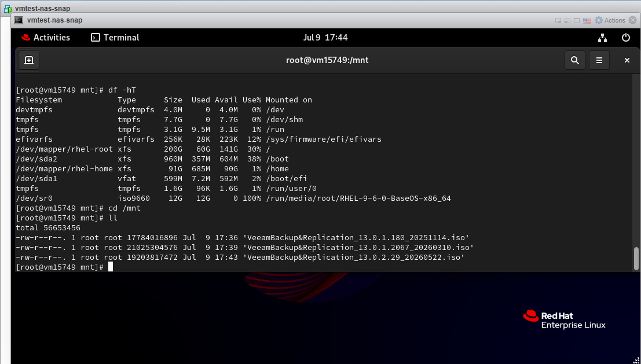Click the 13.0.1.180_20251114.iso file name

tap(356, 238)
